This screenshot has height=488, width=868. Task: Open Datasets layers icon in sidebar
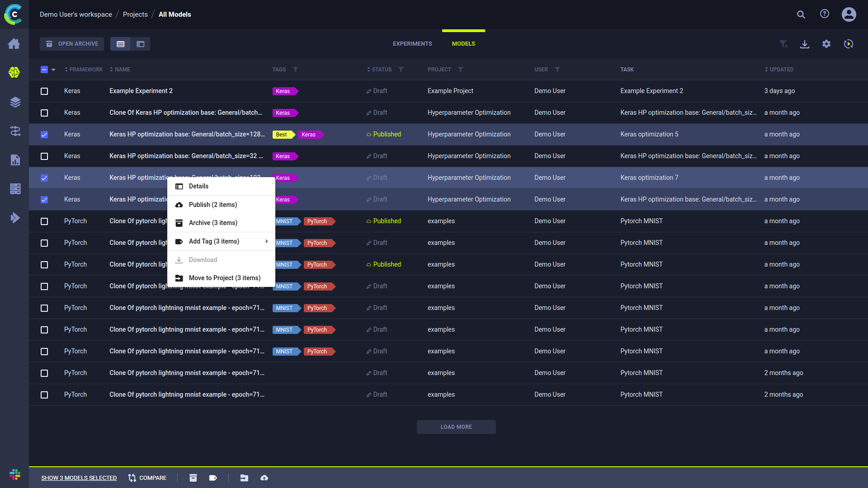pyautogui.click(x=15, y=102)
